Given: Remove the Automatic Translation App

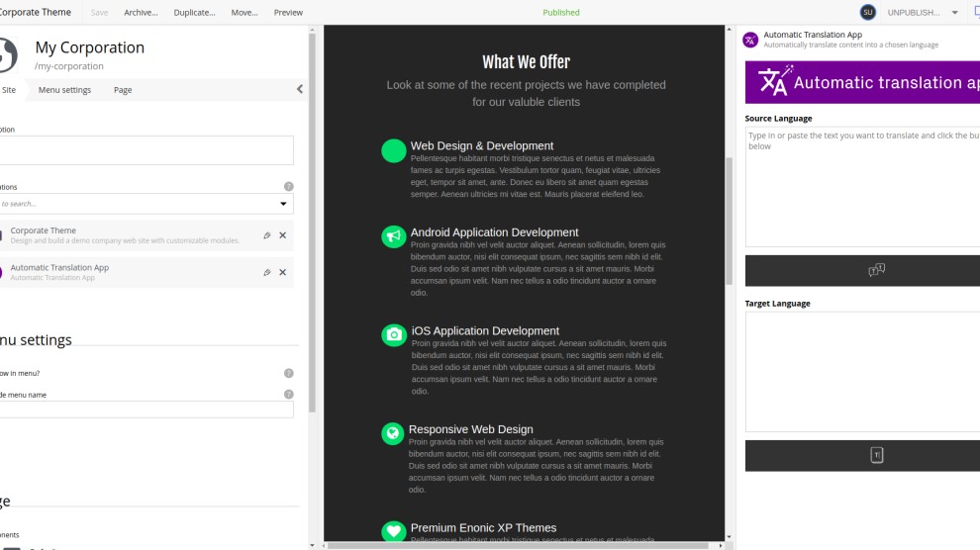Looking at the screenshot, I should 282,272.
